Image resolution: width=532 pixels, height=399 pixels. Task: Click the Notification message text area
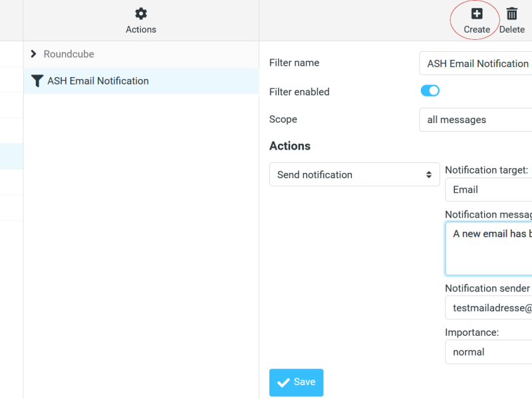pos(489,248)
